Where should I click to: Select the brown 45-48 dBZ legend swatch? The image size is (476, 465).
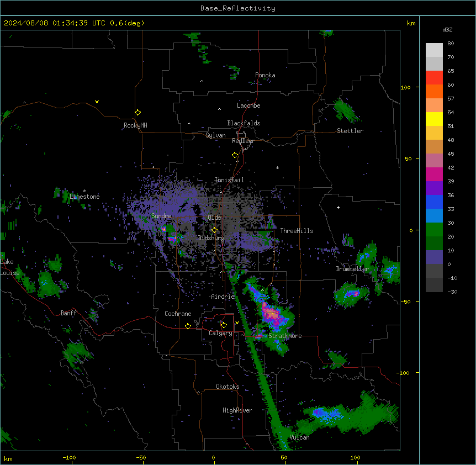click(434, 146)
